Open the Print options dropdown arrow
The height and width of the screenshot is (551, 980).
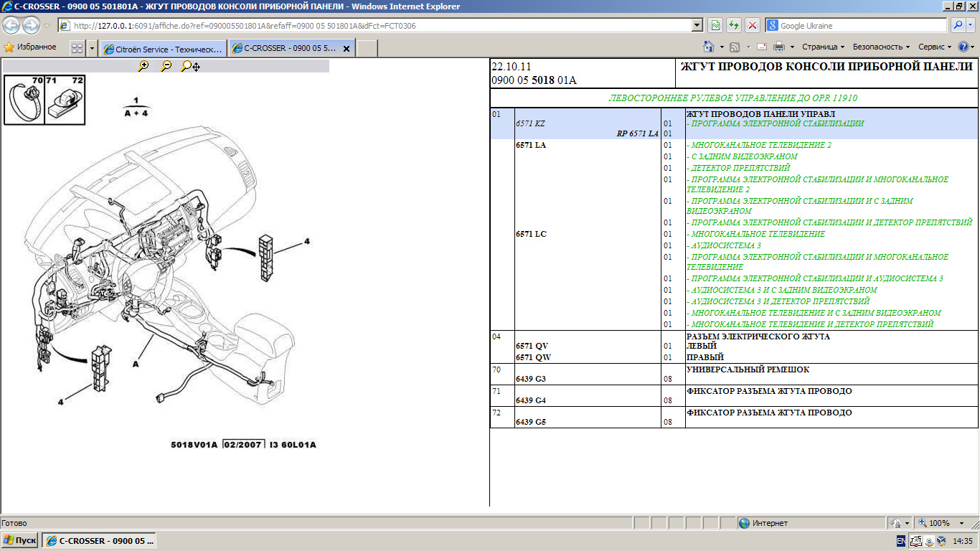point(792,47)
